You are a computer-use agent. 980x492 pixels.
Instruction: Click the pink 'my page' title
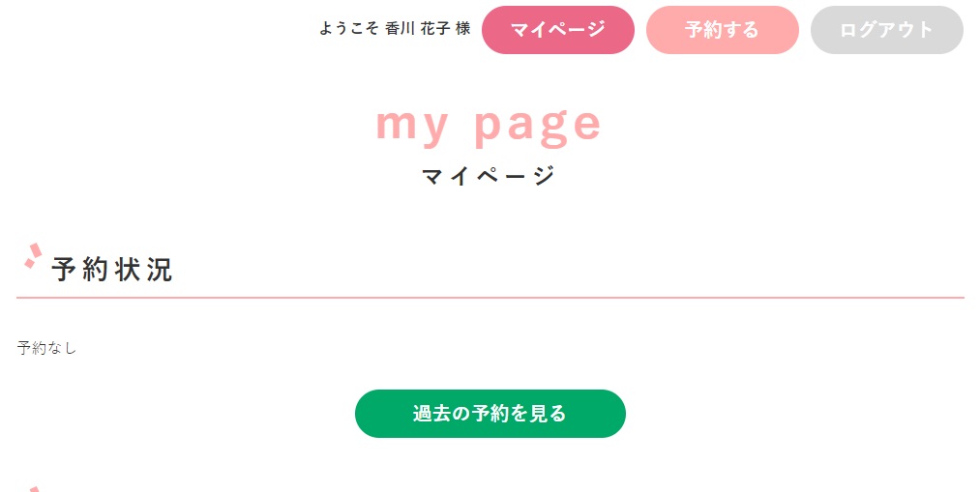489,126
